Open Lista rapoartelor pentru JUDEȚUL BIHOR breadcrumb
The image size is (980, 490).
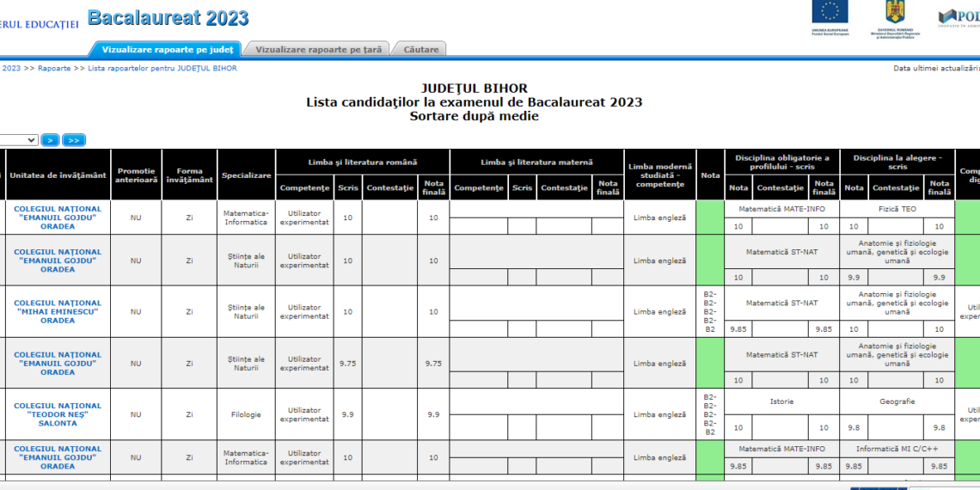pos(162,68)
